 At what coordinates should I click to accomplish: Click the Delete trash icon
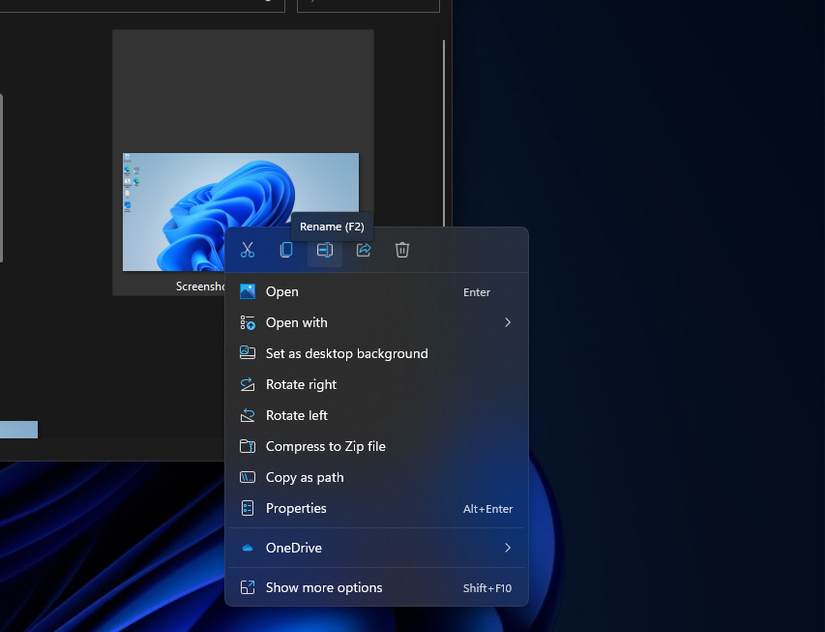click(402, 250)
